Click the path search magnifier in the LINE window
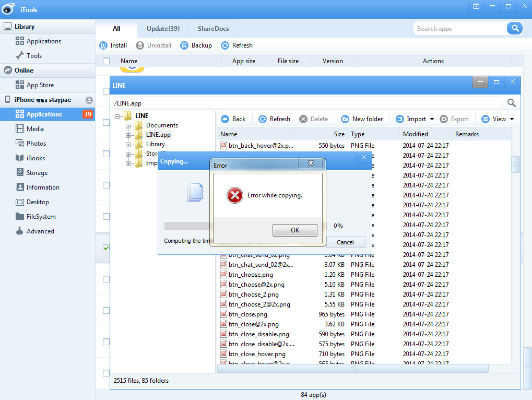 coord(511,103)
